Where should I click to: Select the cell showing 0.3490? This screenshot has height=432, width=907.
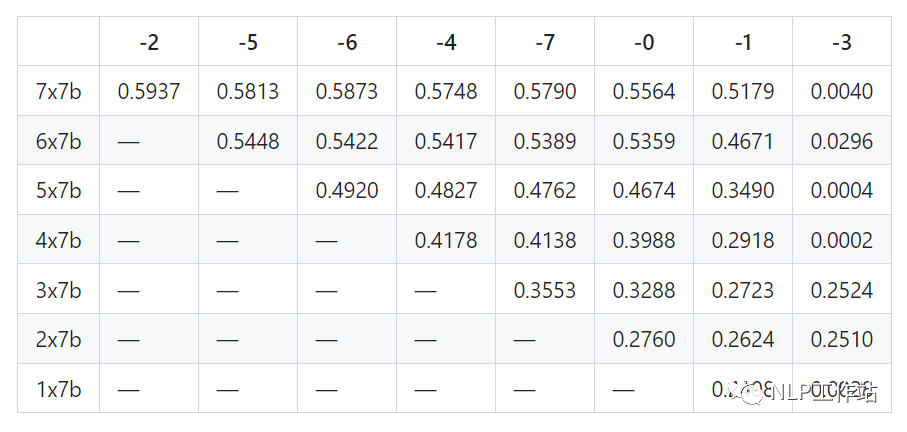coord(743,191)
